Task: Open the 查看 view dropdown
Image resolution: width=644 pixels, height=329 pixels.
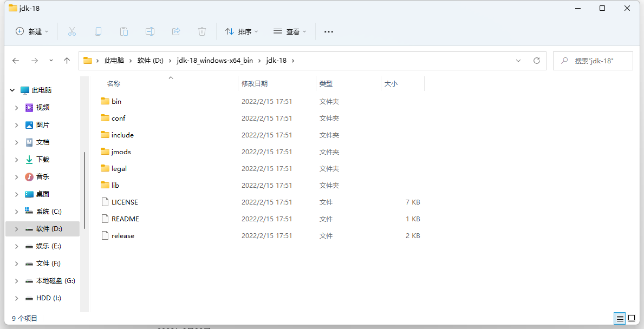Action: pos(290,31)
